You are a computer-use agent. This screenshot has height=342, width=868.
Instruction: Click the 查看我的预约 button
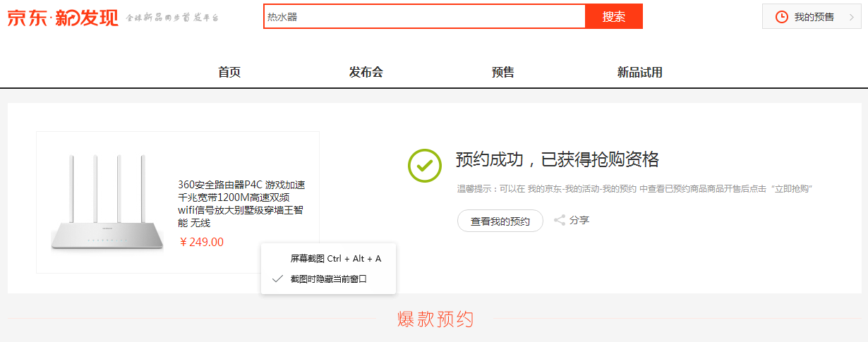click(500, 221)
